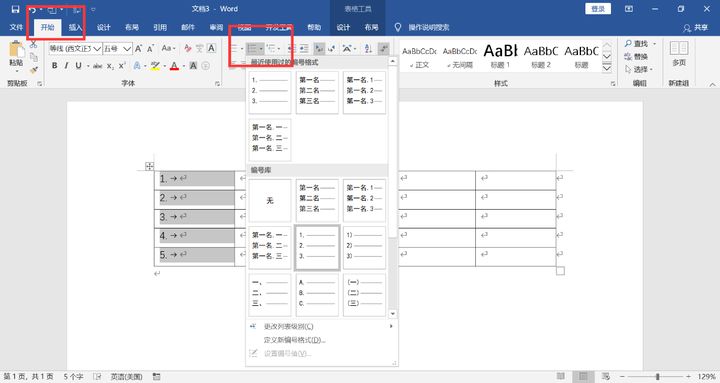Open the font name combo box
This screenshot has width=720, height=383.
(x=75, y=48)
